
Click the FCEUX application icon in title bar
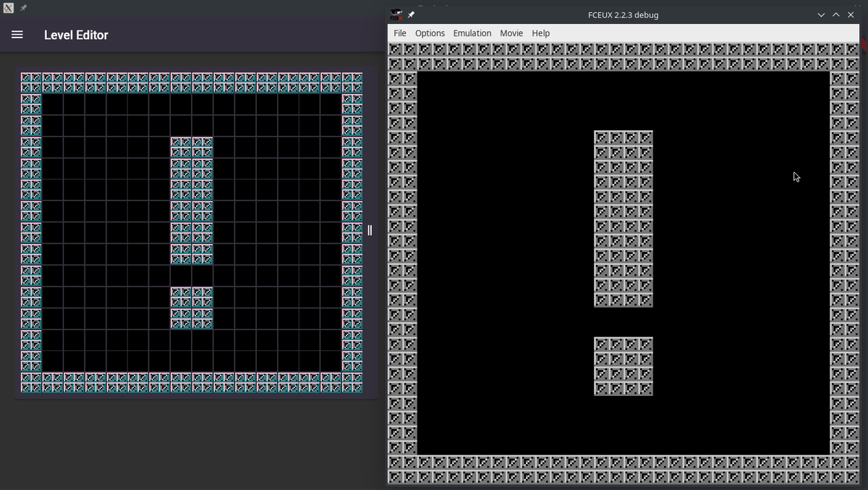(396, 14)
